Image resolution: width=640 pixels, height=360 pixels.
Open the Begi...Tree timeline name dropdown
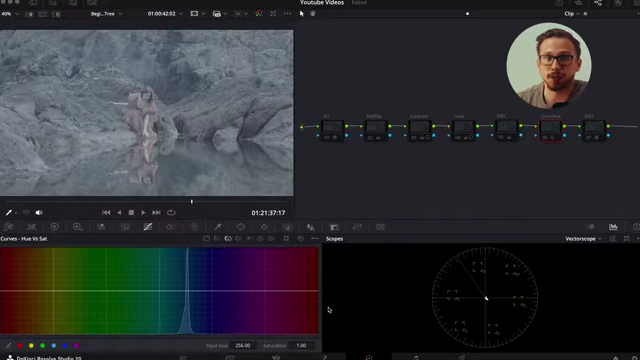tap(106, 14)
